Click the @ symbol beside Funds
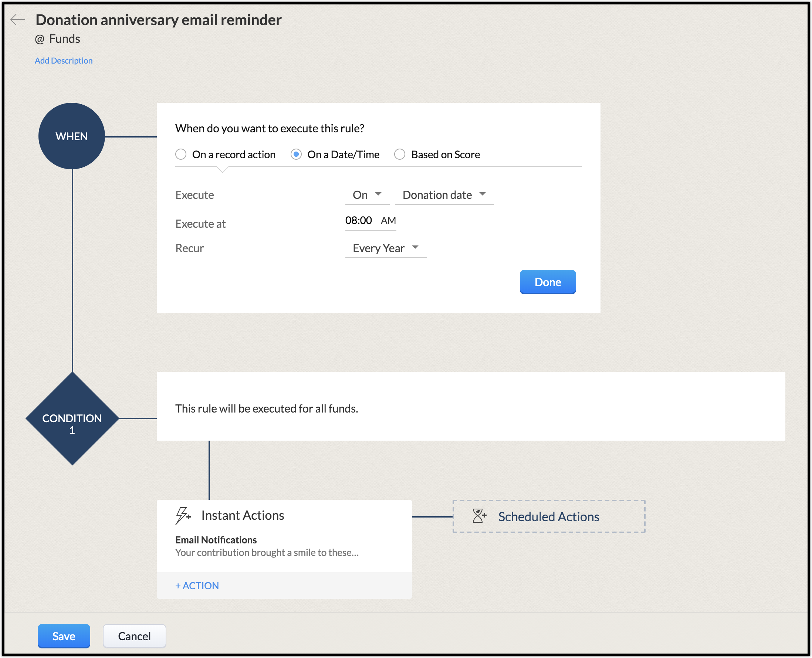 coord(40,39)
